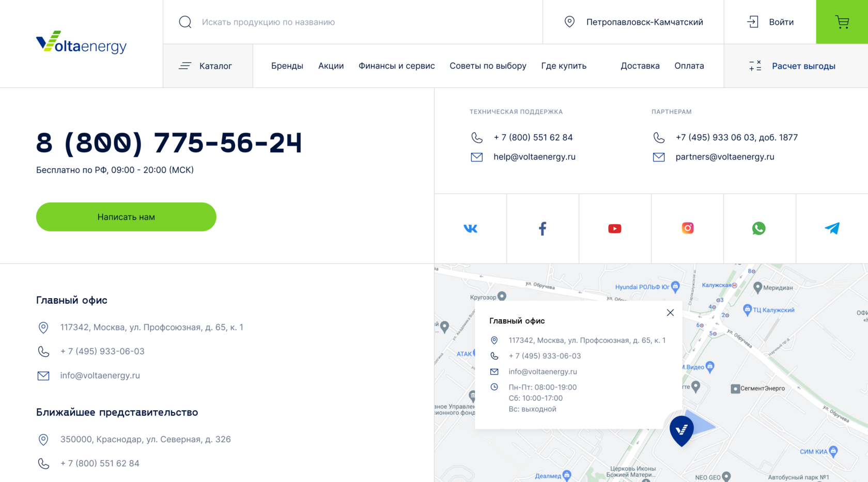Open Советы по выбору

click(x=488, y=66)
